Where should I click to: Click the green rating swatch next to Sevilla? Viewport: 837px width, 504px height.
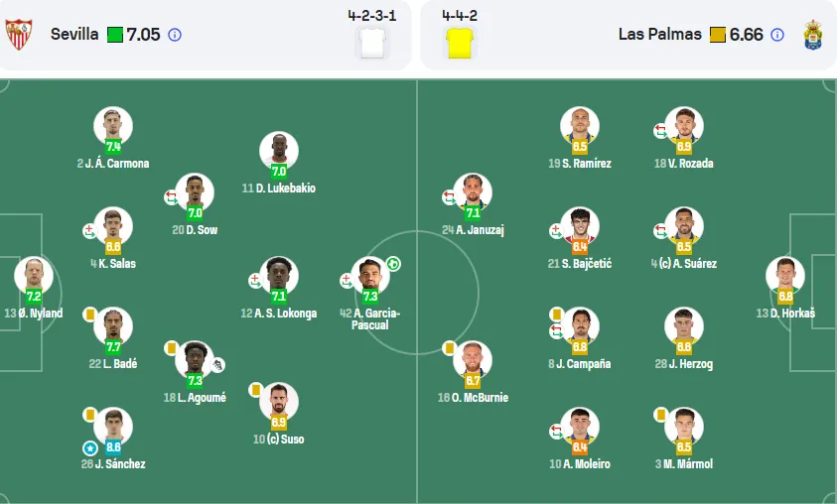(x=115, y=35)
